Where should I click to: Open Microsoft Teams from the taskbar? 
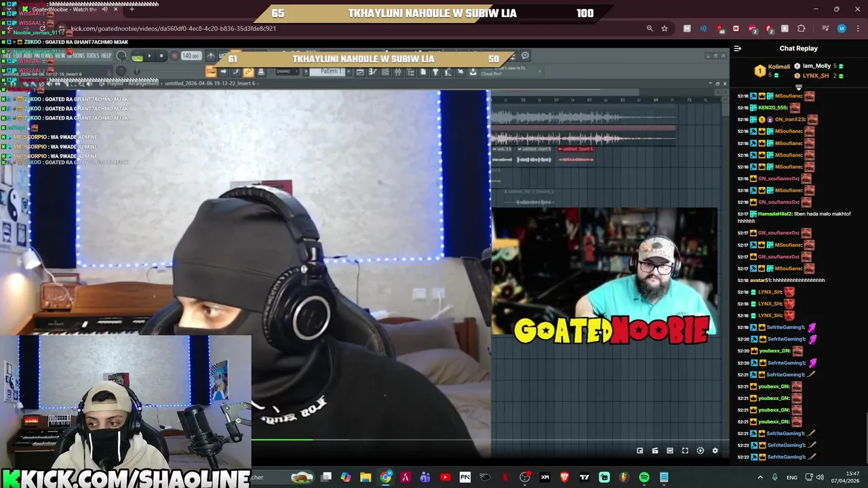tap(425, 477)
